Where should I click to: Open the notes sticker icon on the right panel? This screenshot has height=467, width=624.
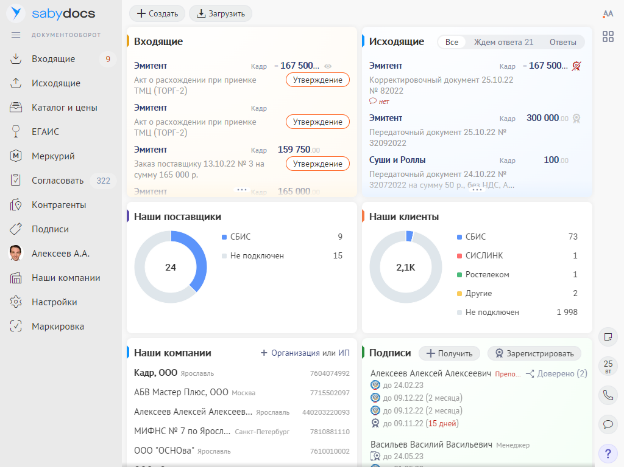[x=608, y=337]
